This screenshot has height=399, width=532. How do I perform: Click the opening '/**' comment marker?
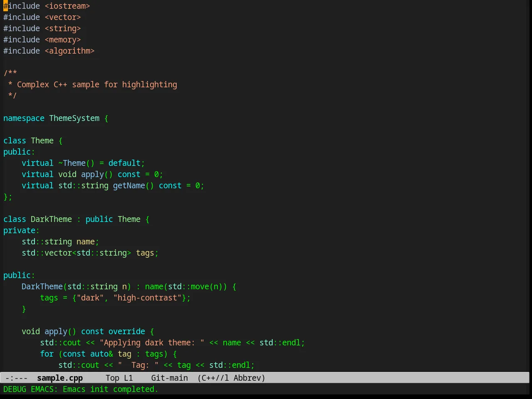(x=10, y=73)
